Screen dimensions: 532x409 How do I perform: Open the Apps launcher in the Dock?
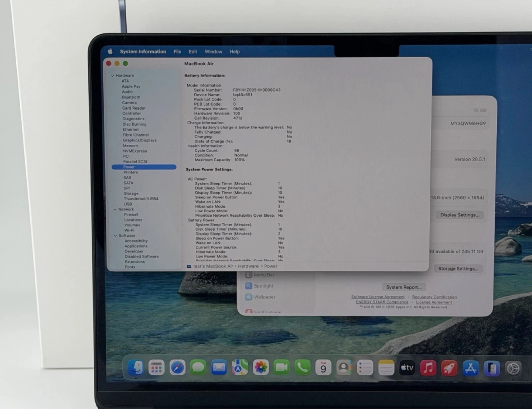coord(156,368)
